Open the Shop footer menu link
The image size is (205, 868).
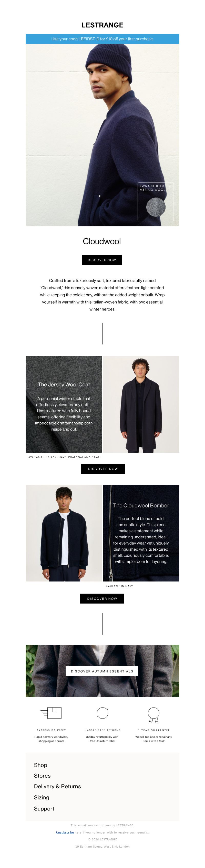40,765
